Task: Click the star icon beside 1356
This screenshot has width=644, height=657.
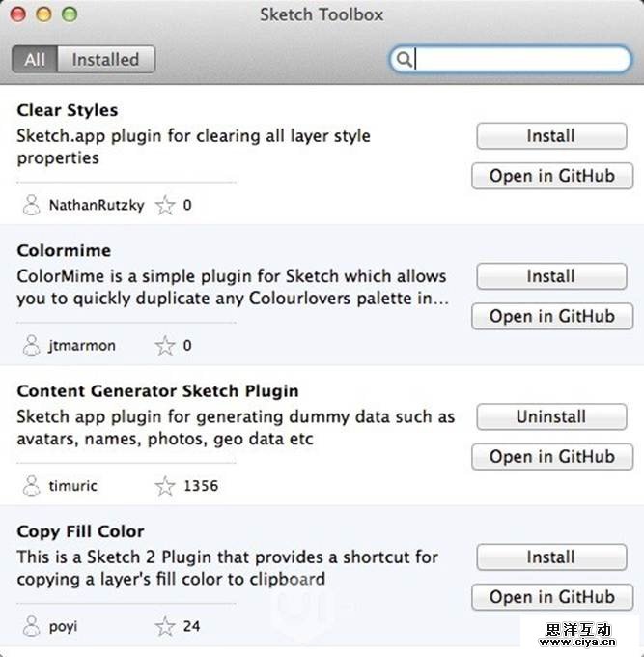Action: (166, 486)
